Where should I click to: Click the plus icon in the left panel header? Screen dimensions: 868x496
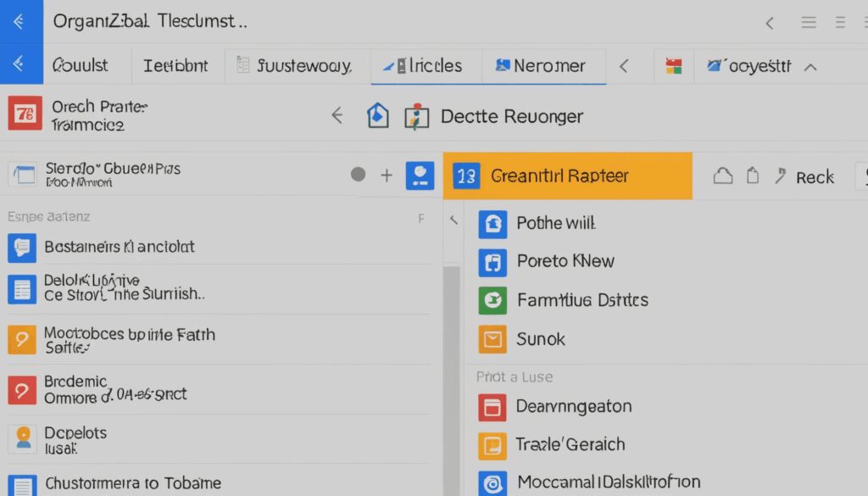point(387,176)
